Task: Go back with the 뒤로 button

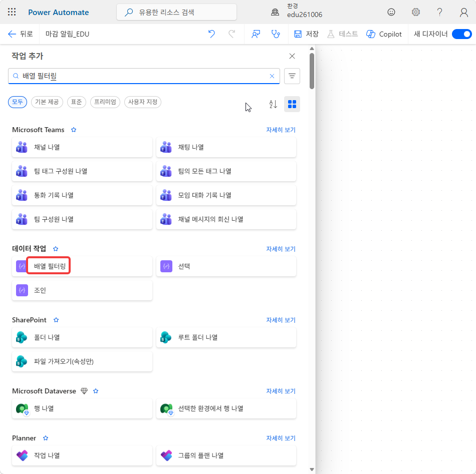Action: 21,34
